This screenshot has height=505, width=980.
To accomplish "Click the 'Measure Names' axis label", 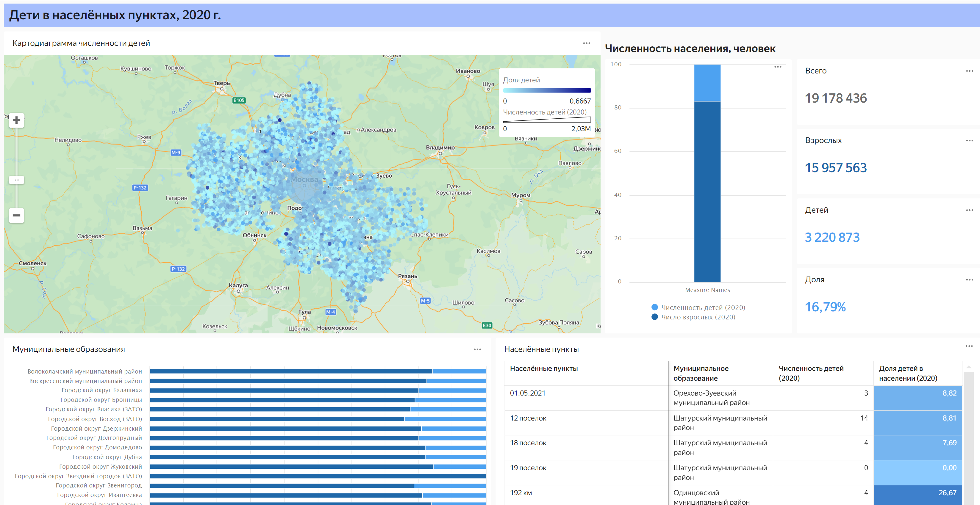I will (708, 290).
